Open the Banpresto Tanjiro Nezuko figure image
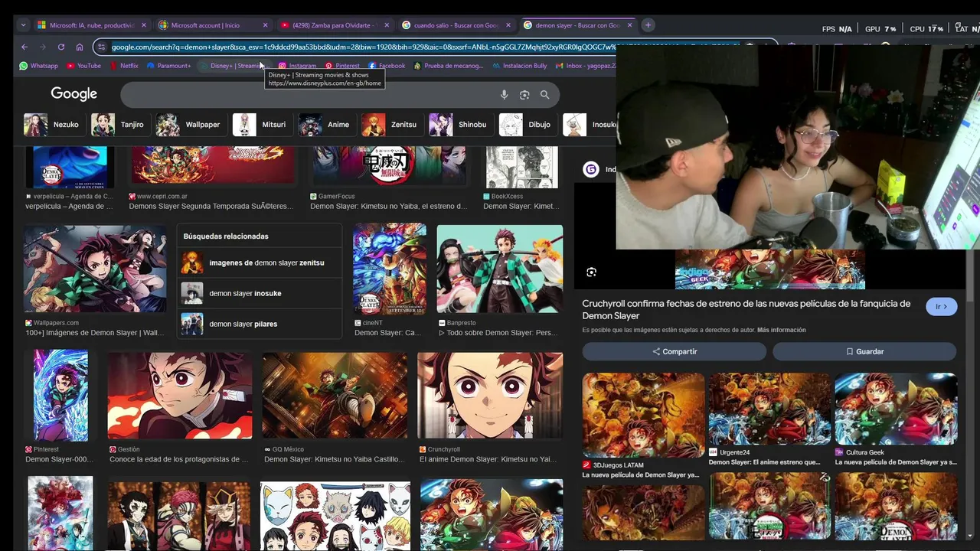Screen dimensions: 980x551 499,269
